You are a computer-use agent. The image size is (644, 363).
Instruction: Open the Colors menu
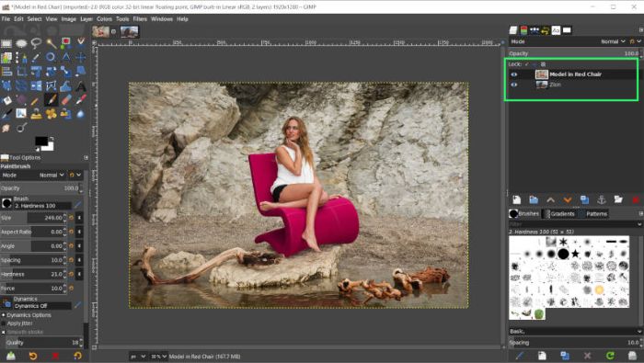[104, 19]
